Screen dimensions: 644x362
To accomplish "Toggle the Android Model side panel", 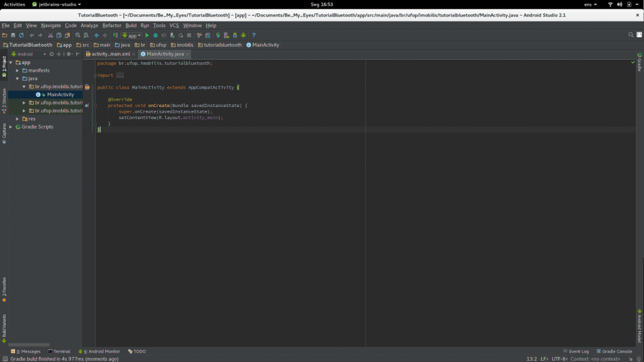I will click(x=640, y=326).
